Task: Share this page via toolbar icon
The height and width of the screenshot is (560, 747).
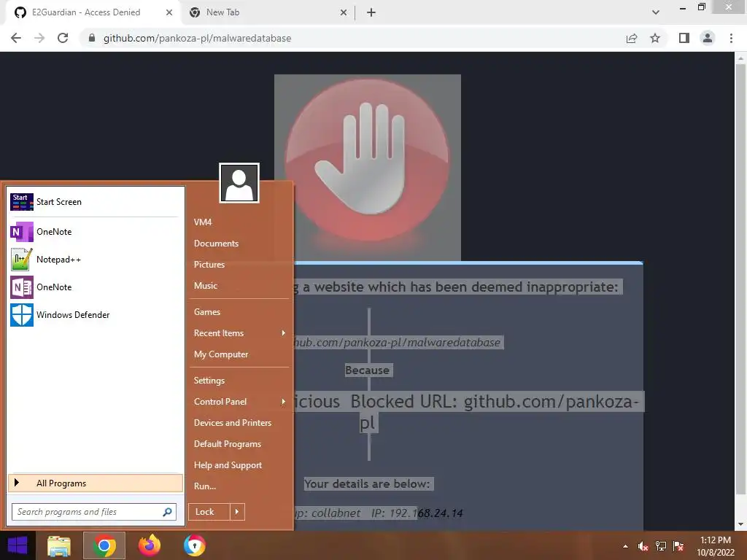Action: 632,38
